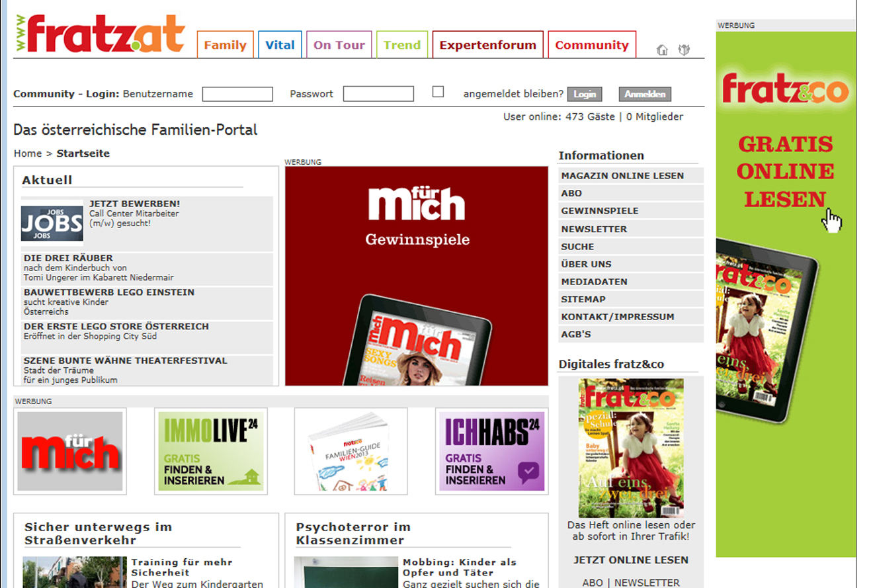Focus the Passwort input field
The width and height of the screenshot is (871, 588).
point(378,94)
